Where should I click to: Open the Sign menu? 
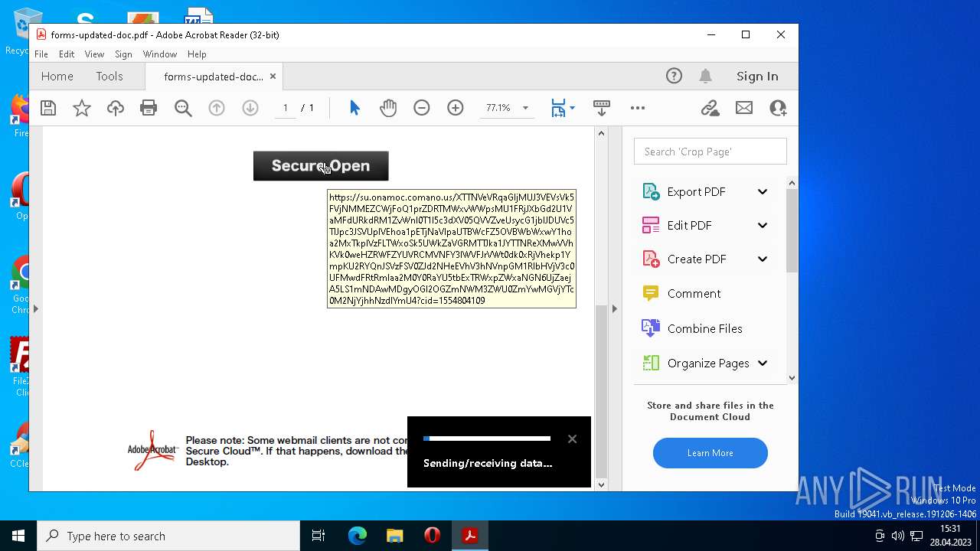[123, 54]
